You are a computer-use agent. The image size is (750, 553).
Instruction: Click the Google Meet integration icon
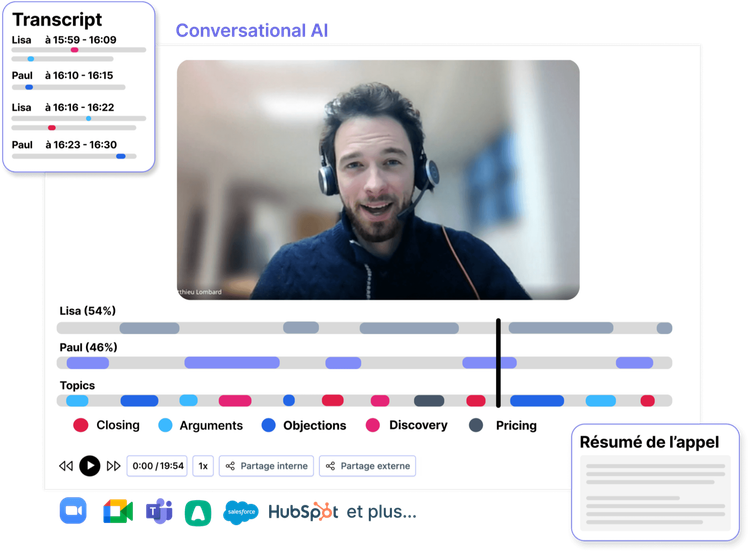click(118, 511)
